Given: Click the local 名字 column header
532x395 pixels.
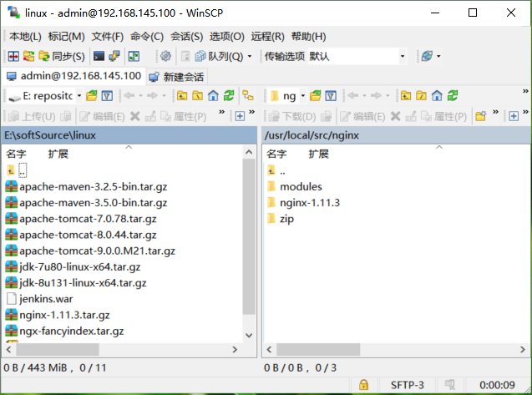Looking at the screenshot, I should (16, 154).
